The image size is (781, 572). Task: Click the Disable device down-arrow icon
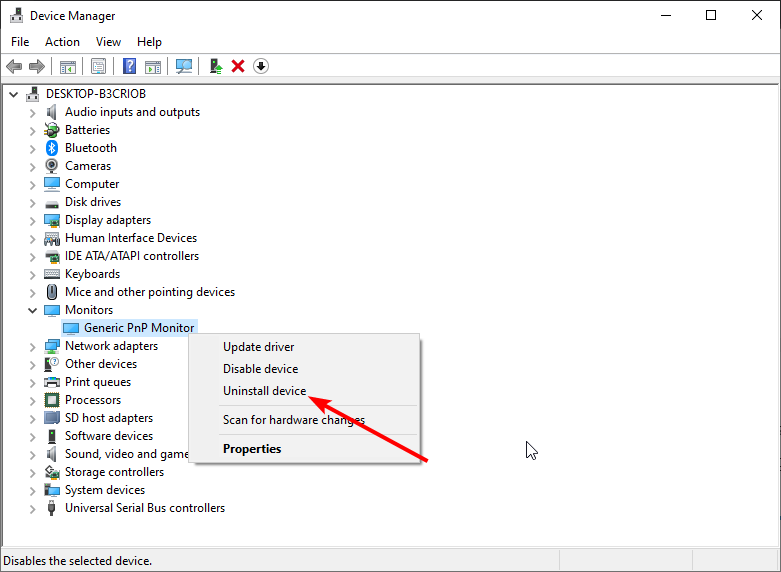click(261, 66)
